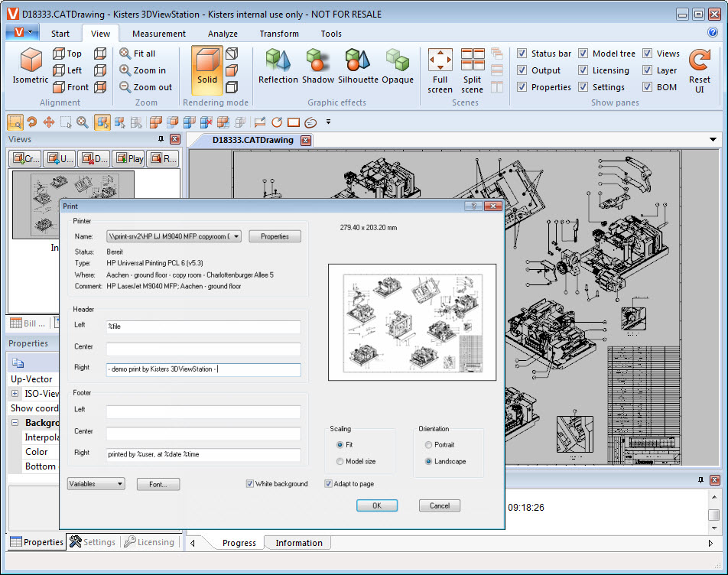Select the Portrait orientation radio button
This screenshot has height=575, width=728.
click(x=428, y=444)
